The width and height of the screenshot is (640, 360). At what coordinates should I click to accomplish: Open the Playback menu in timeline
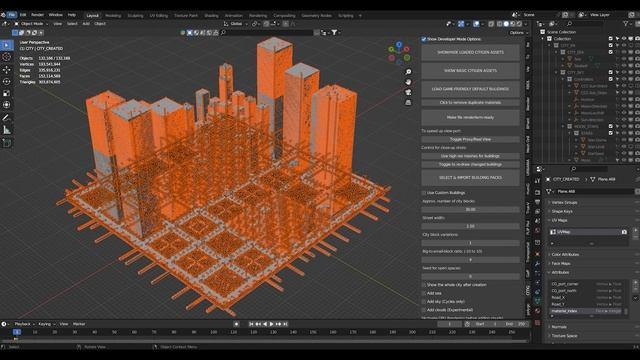click(x=24, y=324)
